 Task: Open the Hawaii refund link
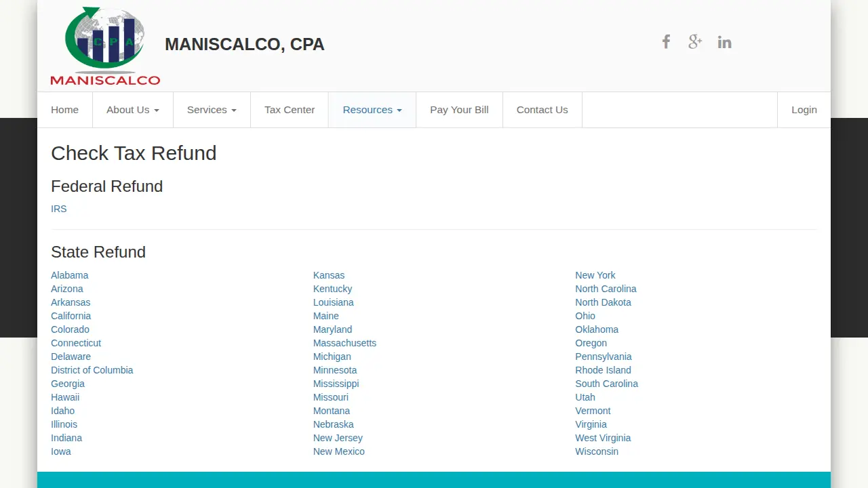[x=65, y=397]
